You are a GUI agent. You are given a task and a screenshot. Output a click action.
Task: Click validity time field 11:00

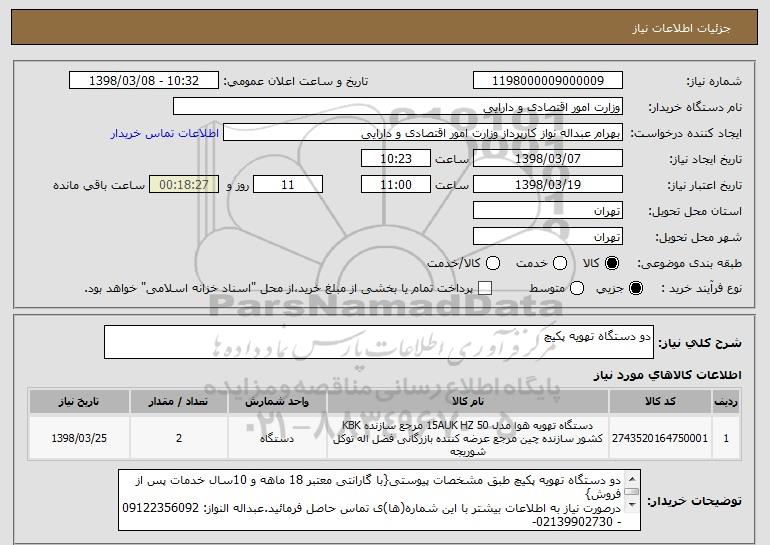396,185
